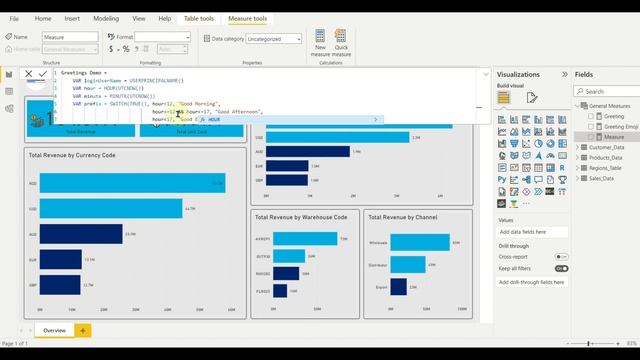Switch to the Help ribbon tab

click(x=164, y=19)
